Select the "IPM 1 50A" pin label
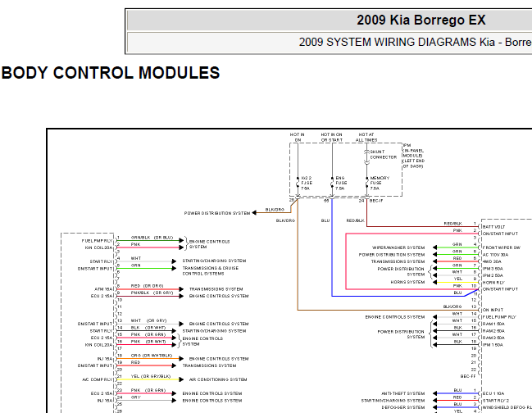This screenshot has width=532, height=413. (x=493, y=345)
